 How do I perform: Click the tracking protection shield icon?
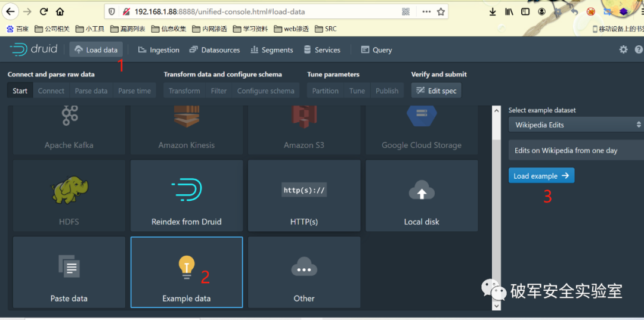(112, 12)
